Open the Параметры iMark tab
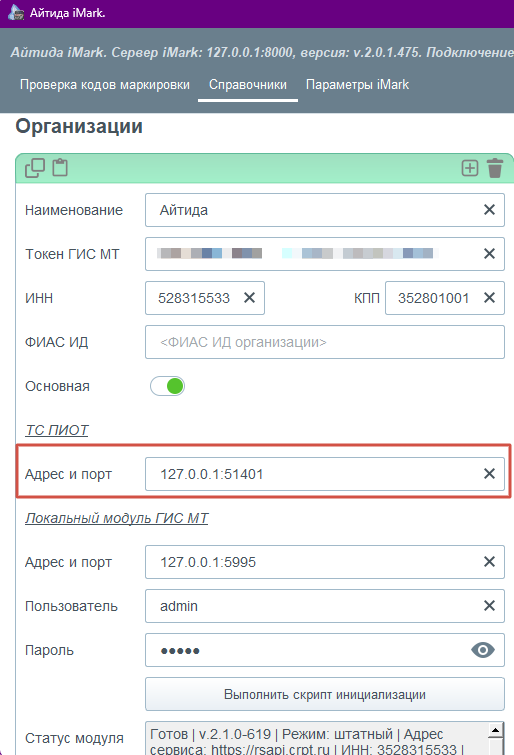Viewport: 514px width, 755px height. point(357,85)
